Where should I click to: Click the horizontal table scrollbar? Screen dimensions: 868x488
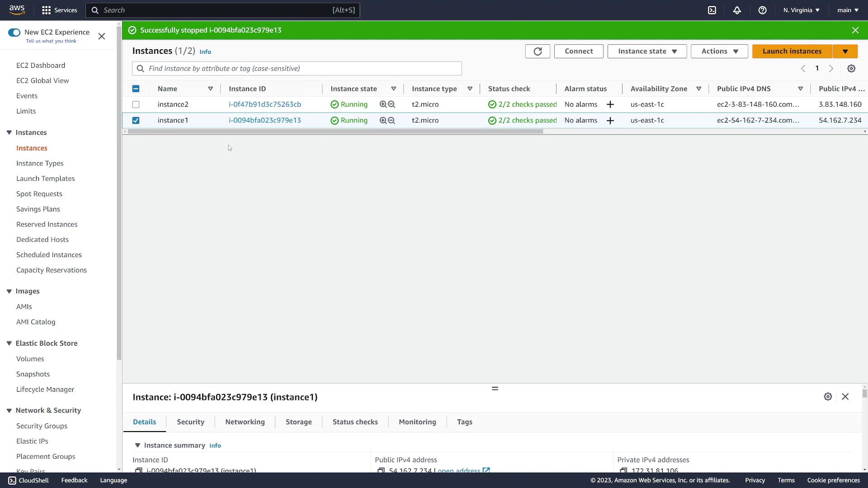click(335, 131)
